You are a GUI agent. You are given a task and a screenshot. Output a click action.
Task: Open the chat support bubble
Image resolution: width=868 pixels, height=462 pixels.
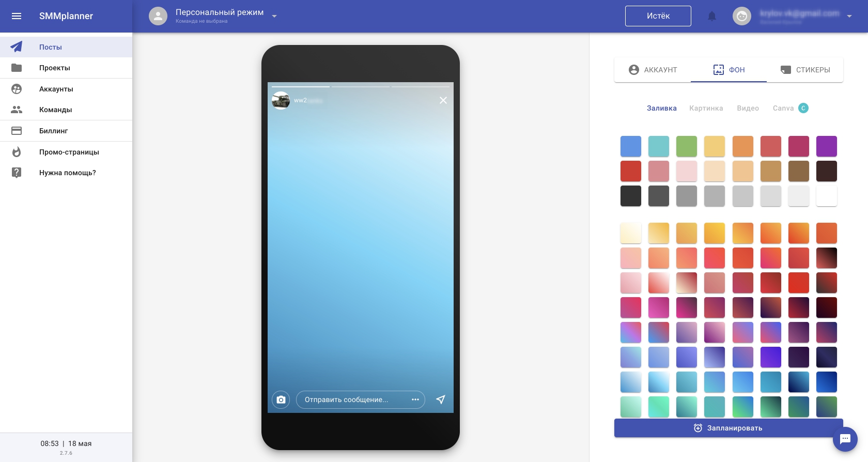click(x=845, y=439)
